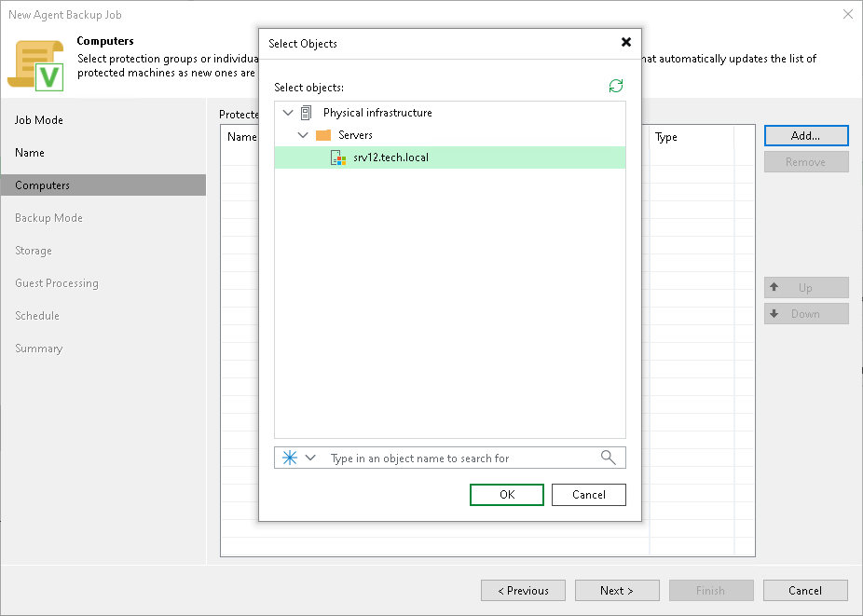
Task: Switch to the Schedule step
Action: coord(37,315)
